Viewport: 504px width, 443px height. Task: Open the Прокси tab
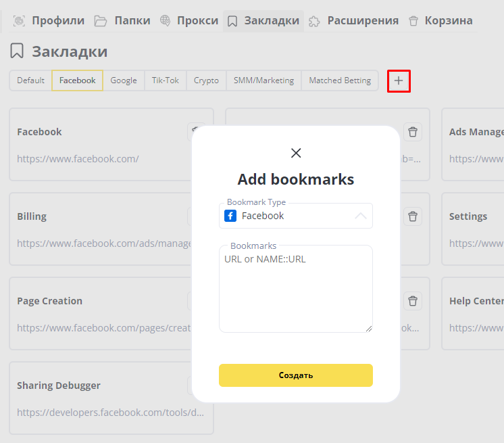(189, 20)
